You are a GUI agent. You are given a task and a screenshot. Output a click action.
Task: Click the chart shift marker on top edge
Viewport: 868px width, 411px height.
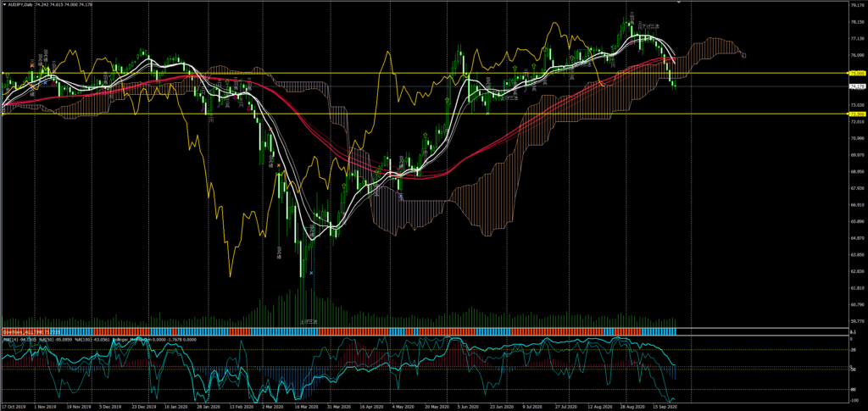pos(678,3)
